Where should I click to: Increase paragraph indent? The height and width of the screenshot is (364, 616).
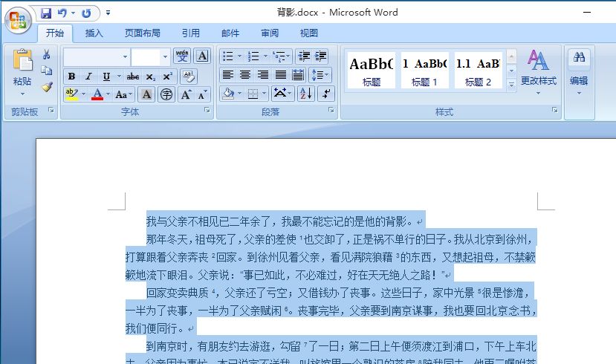pos(320,56)
